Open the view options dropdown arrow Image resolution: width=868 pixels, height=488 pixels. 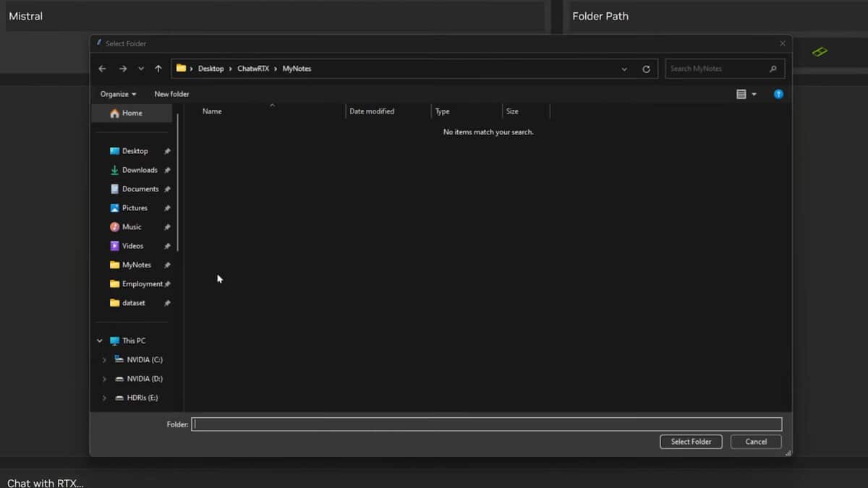754,94
